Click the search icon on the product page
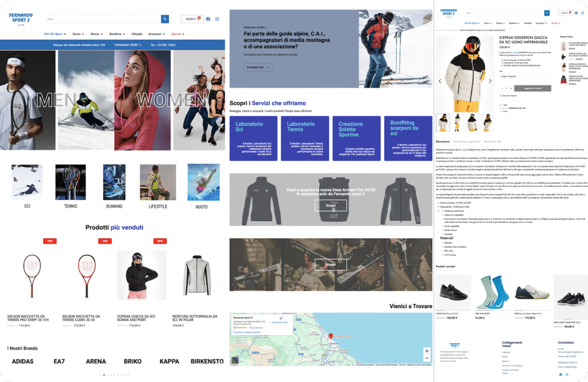588x382 pixels. [547, 13]
